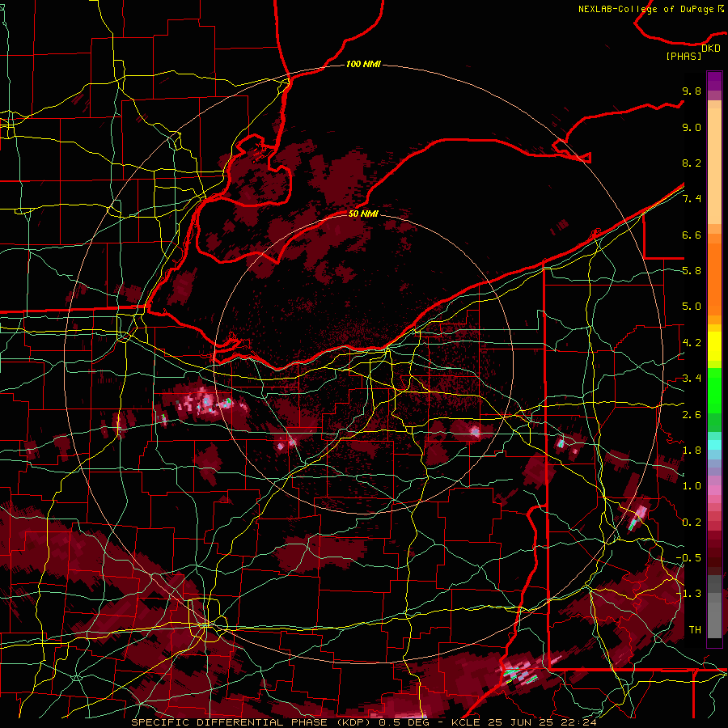Click the 6.6 scale value
This screenshot has height=728, width=728.
point(692,235)
